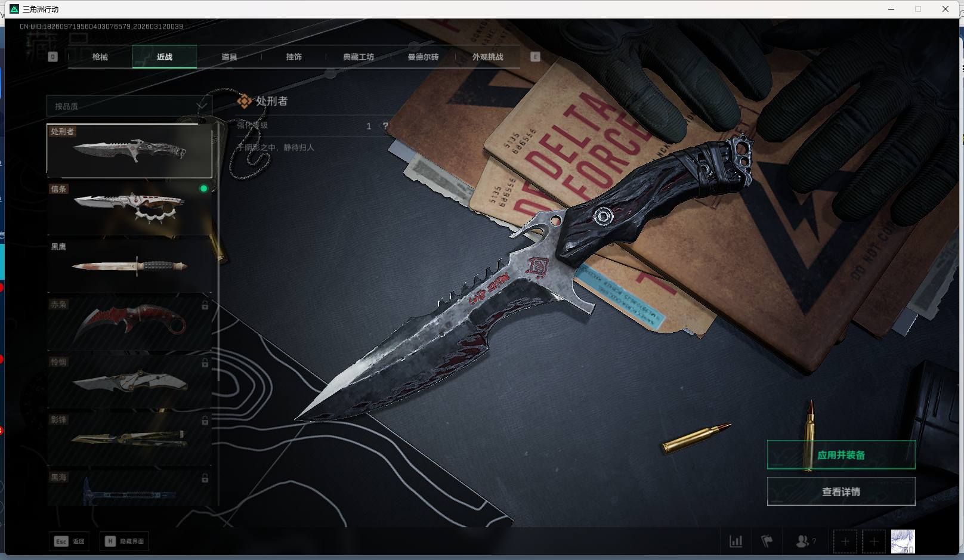Viewport: 964px width, 560px height.
Task: Click the 强化等级 label
Action: coord(252,125)
